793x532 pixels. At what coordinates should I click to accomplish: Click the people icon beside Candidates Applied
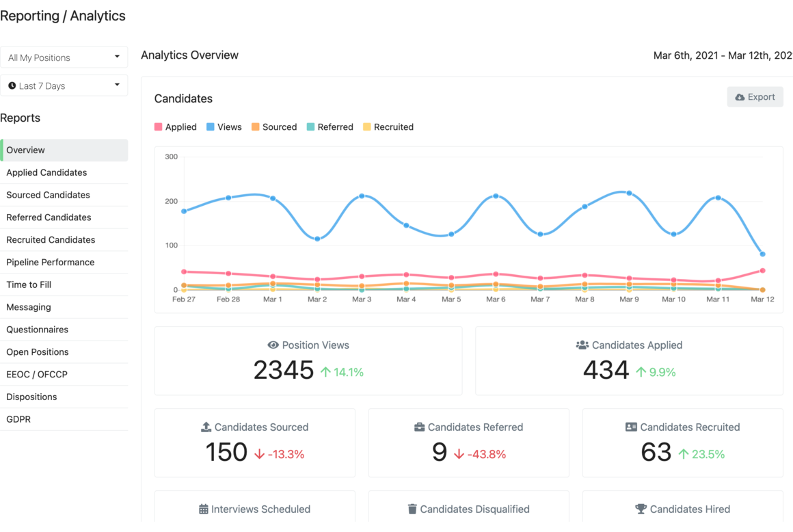pyautogui.click(x=582, y=345)
